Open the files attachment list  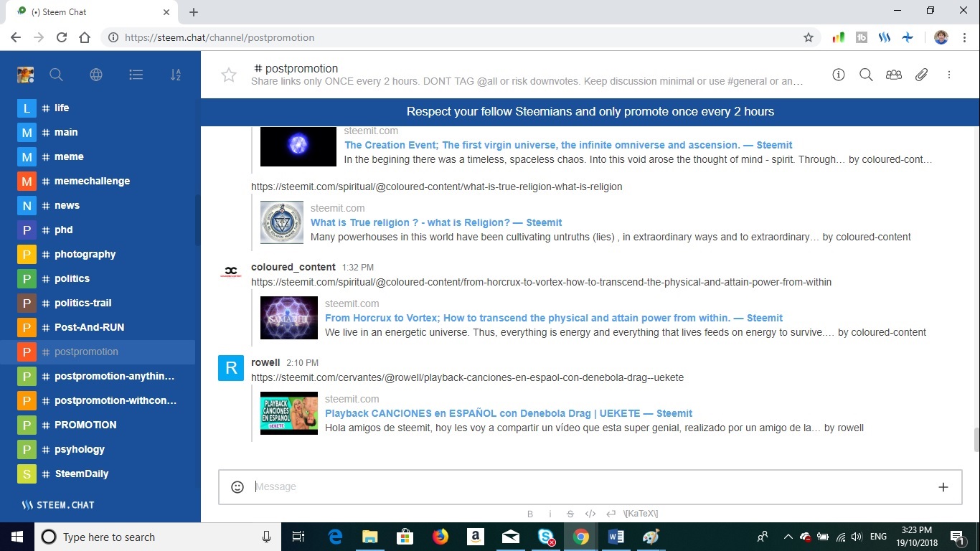922,75
